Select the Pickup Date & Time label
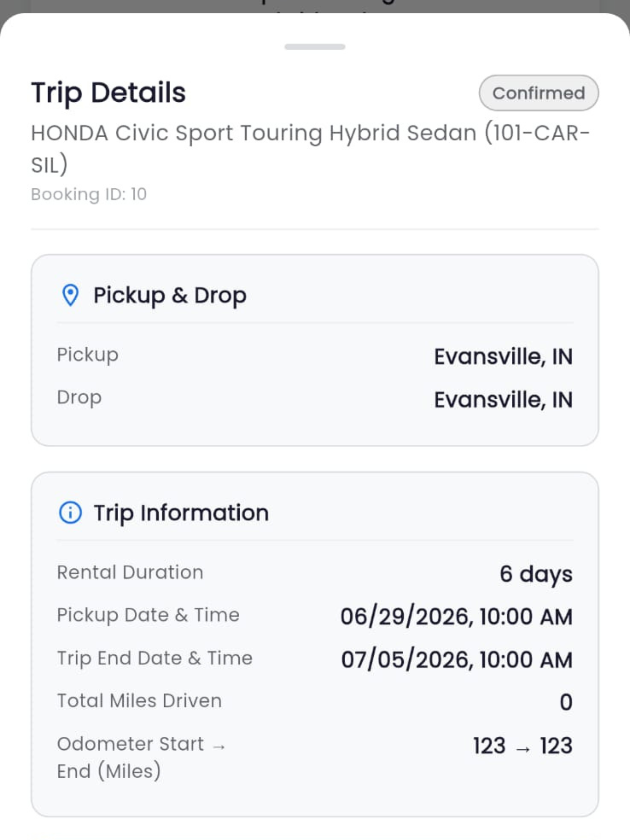 click(148, 615)
